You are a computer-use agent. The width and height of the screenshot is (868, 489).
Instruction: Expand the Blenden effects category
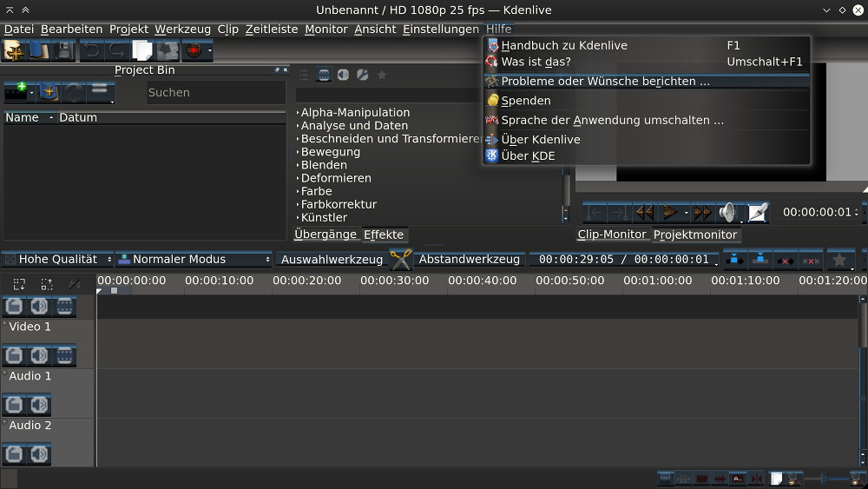(298, 165)
